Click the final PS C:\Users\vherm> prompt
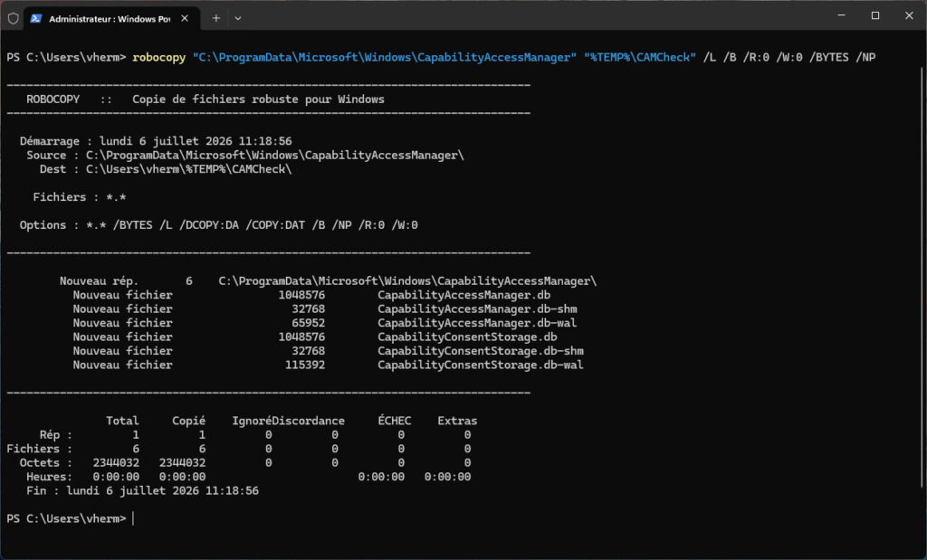 66,518
